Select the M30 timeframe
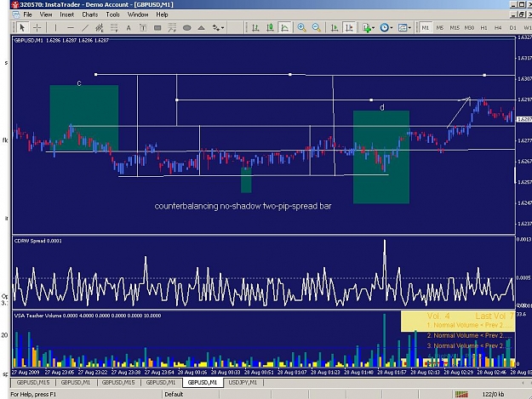The image size is (532, 399). [x=469, y=28]
